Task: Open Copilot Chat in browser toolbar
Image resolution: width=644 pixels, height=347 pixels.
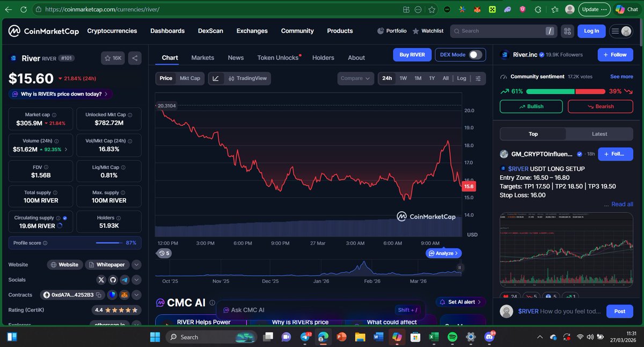Action: pyautogui.click(x=627, y=9)
